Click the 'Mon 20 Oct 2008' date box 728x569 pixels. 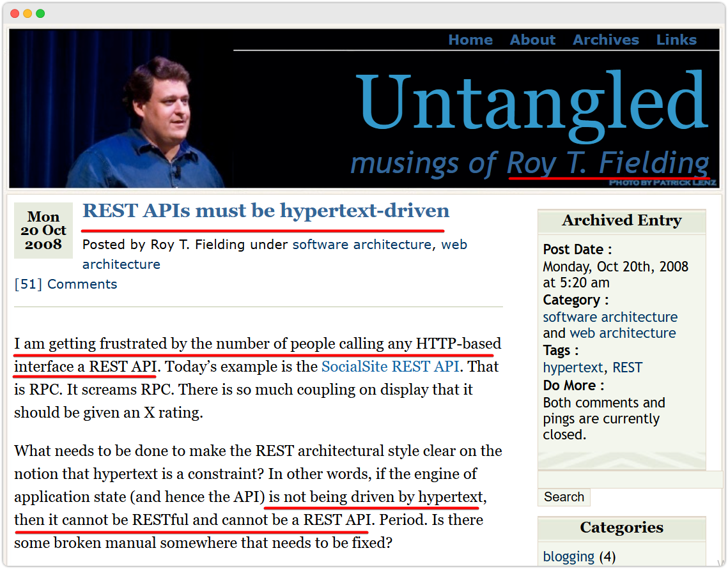point(43,231)
